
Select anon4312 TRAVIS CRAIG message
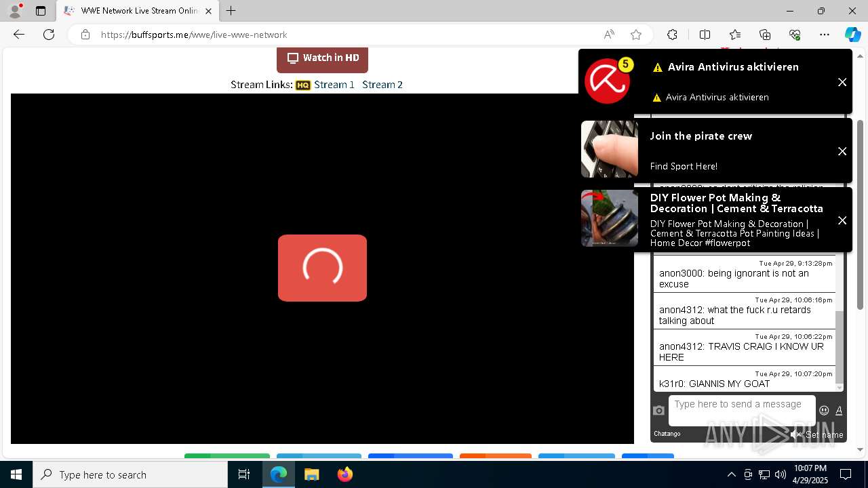coord(745,348)
